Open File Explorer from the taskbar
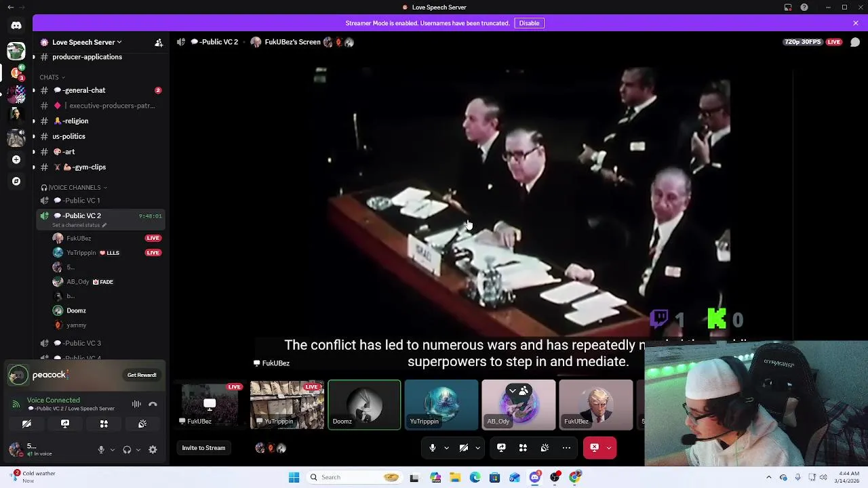This screenshot has width=868, height=488. click(x=455, y=477)
